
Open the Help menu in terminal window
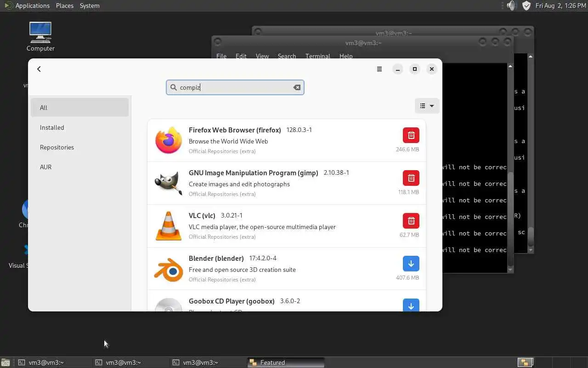point(346,56)
